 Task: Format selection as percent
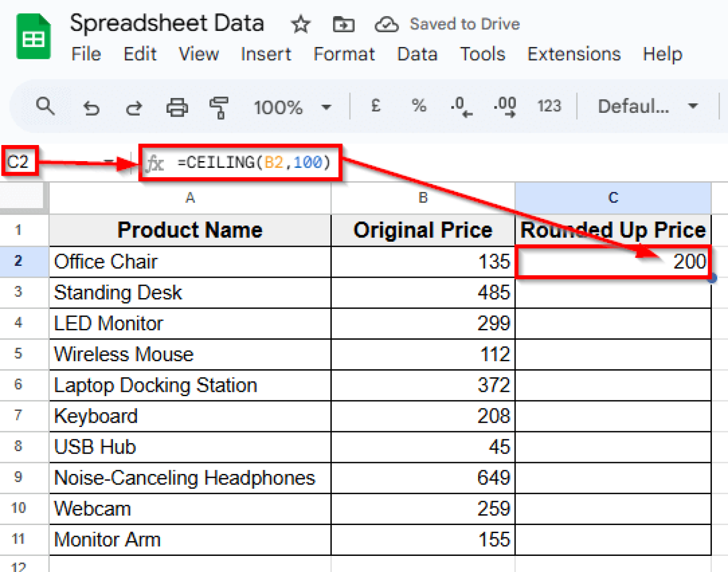(x=418, y=106)
